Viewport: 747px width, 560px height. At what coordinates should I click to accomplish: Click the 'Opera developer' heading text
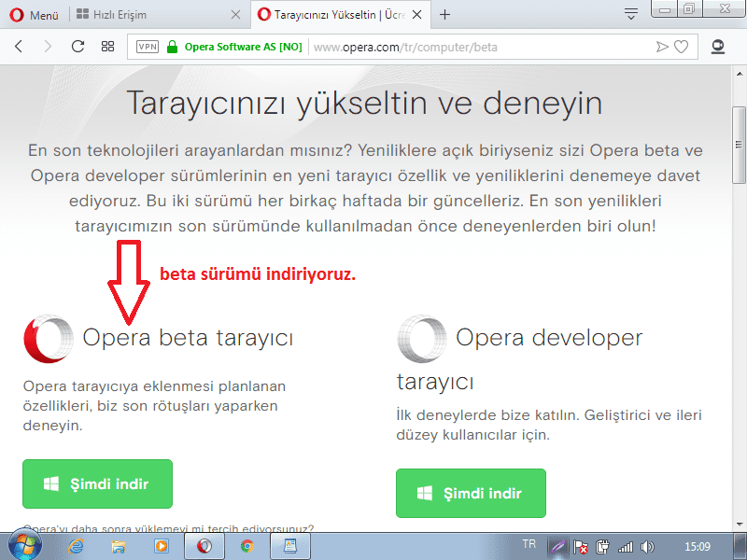tap(549, 338)
